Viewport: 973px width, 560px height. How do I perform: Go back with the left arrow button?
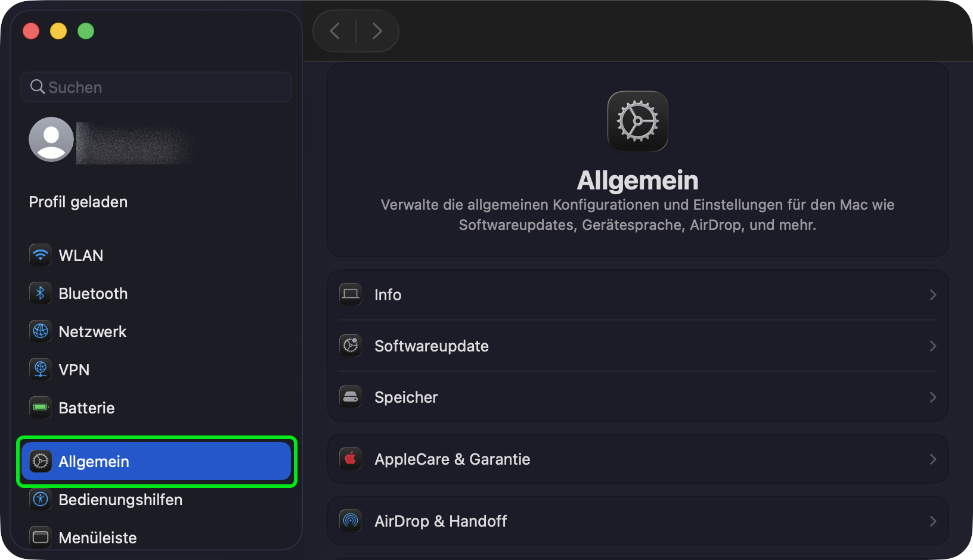pyautogui.click(x=336, y=31)
